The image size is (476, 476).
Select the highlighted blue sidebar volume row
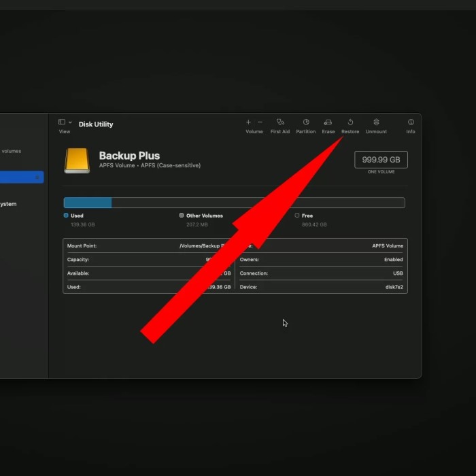22,177
